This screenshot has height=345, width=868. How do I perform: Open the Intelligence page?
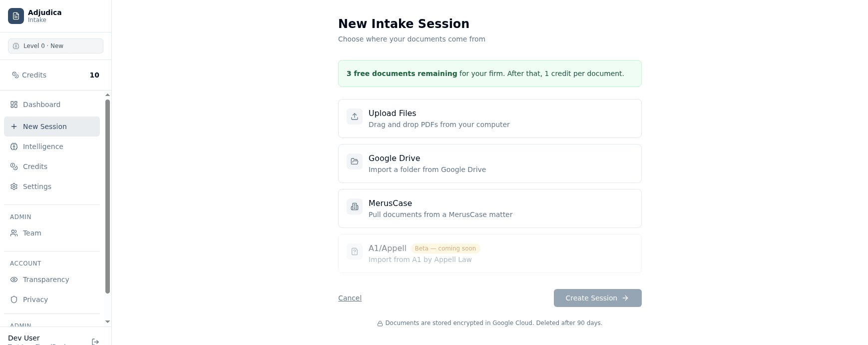click(x=52, y=146)
